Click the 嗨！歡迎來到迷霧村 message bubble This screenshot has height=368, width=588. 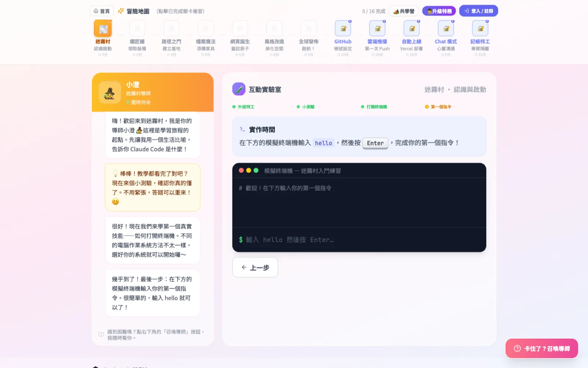point(153,135)
